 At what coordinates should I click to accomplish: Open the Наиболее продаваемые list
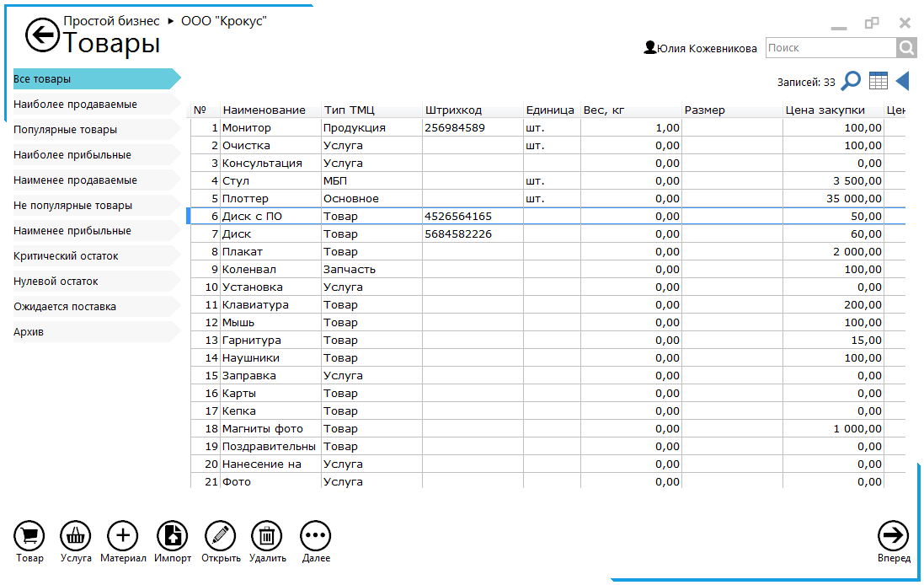(x=97, y=105)
